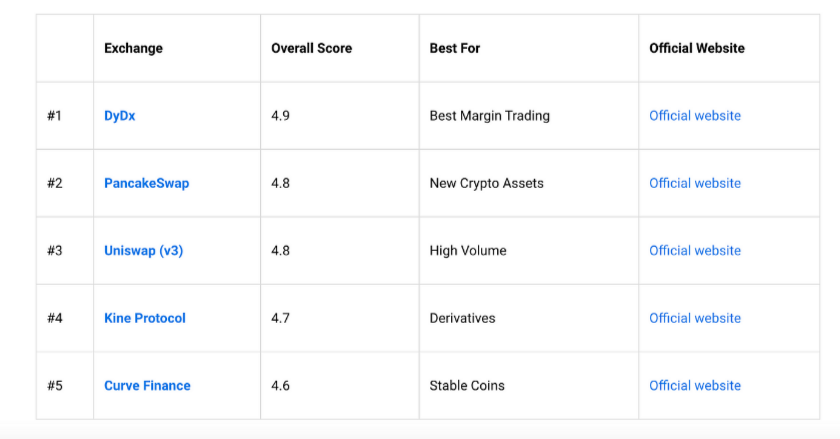Screen dimensions: 840x439
Task: Visit the Official website link for PancakeSwap
Action: coord(695,183)
